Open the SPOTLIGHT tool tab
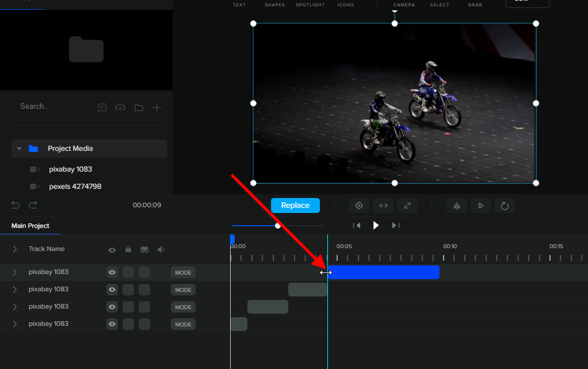The height and width of the screenshot is (369, 588). point(310,5)
